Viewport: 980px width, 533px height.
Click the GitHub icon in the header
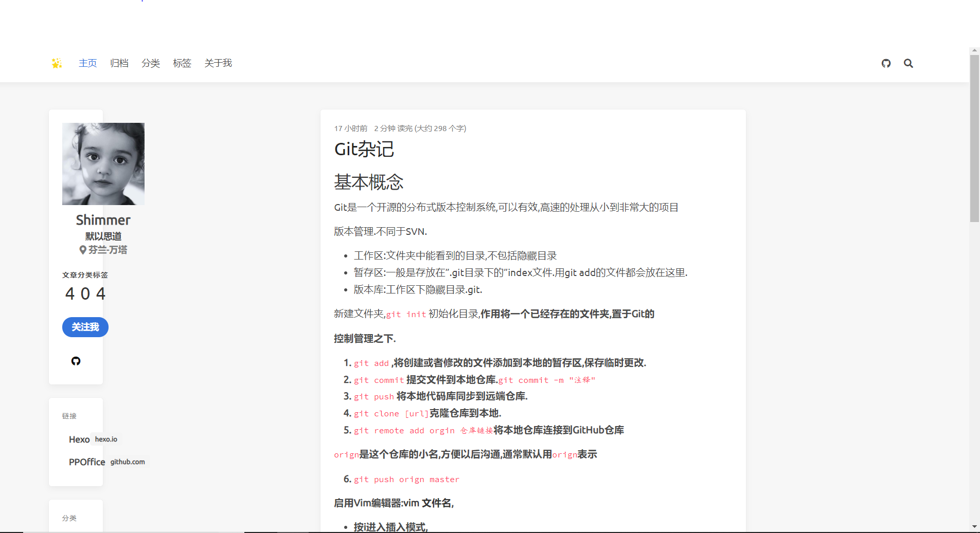[886, 63]
